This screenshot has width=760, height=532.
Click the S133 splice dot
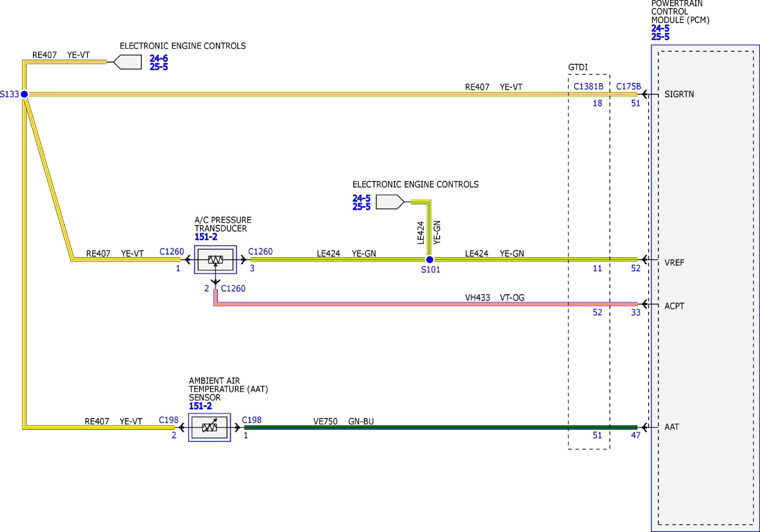click(24, 94)
